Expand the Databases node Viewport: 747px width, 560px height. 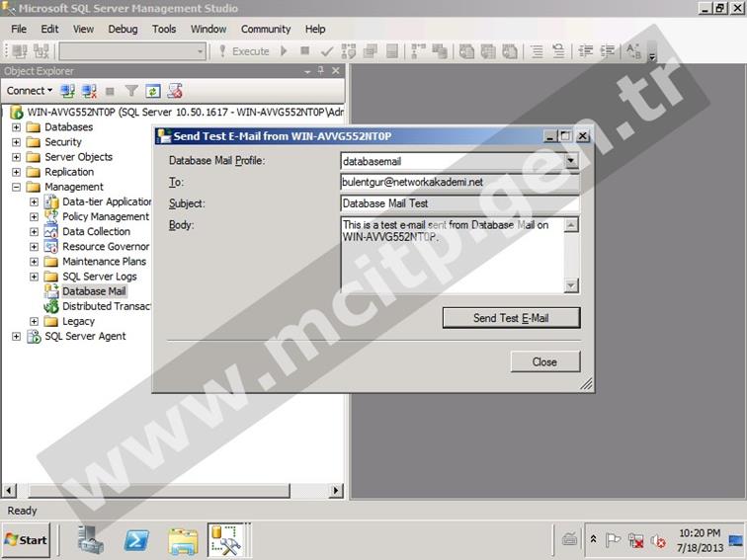pyautogui.click(x=16, y=127)
